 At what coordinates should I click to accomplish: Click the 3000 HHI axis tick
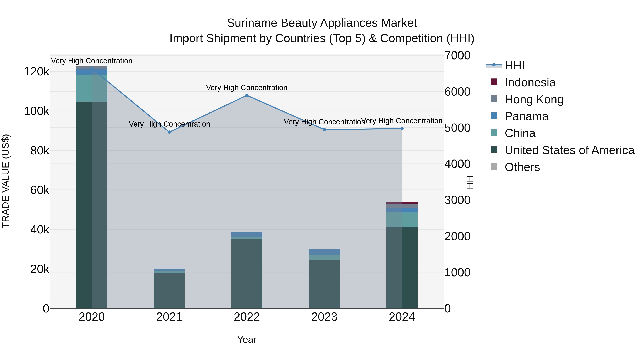coord(457,200)
